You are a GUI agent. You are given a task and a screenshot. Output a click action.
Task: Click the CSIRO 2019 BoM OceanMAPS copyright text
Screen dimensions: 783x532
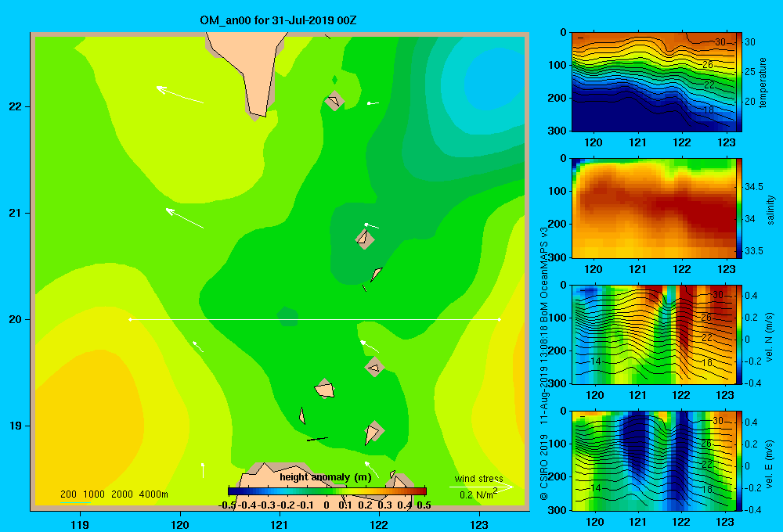click(544, 363)
